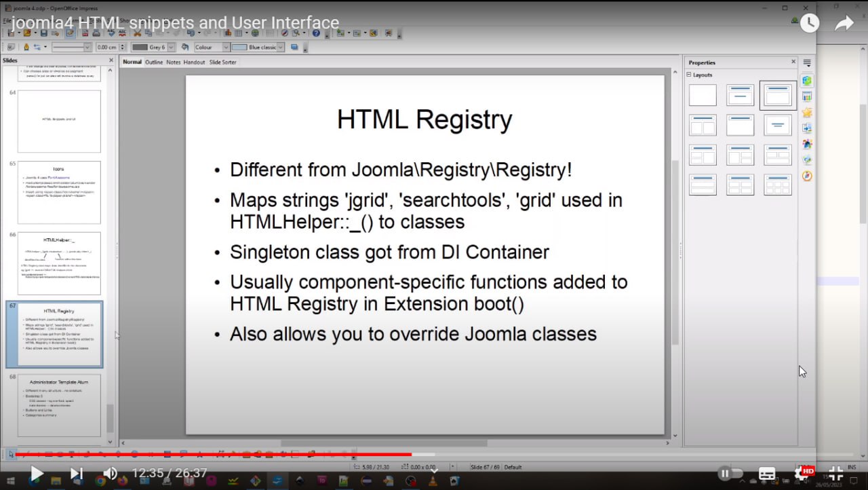
Task: Open the Windows Start menu
Action: (x=12, y=480)
